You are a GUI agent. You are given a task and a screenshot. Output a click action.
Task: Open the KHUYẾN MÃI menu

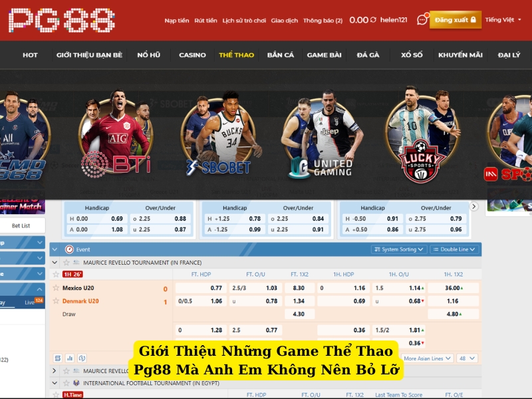pos(460,55)
